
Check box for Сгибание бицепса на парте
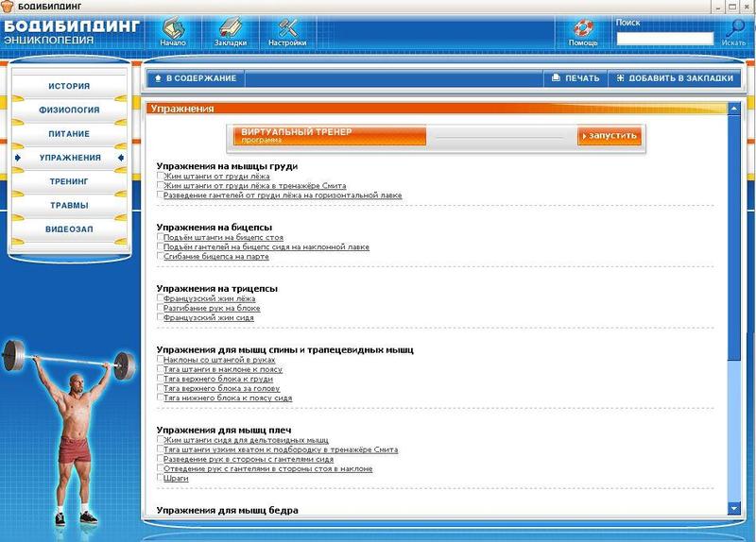[160, 256]
